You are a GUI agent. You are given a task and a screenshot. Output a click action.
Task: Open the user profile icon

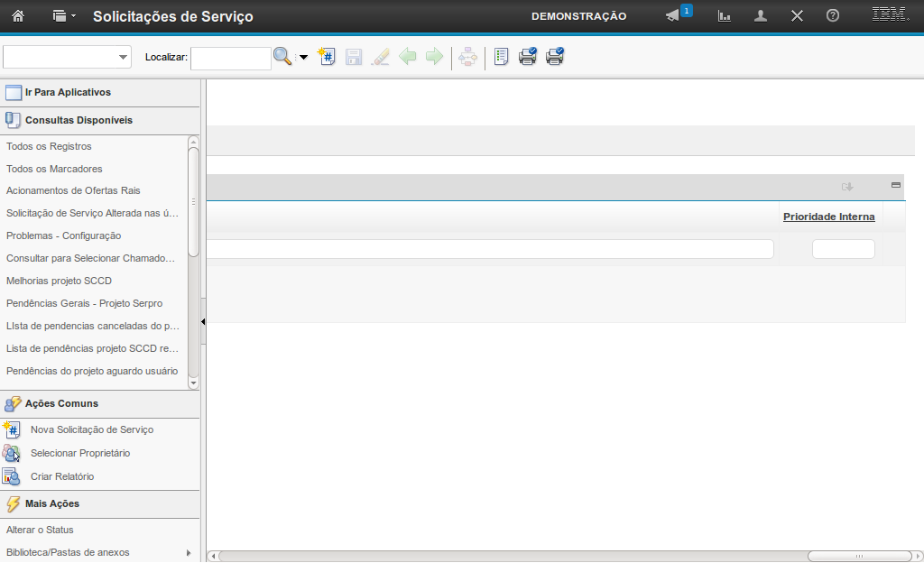coord(761,16)
